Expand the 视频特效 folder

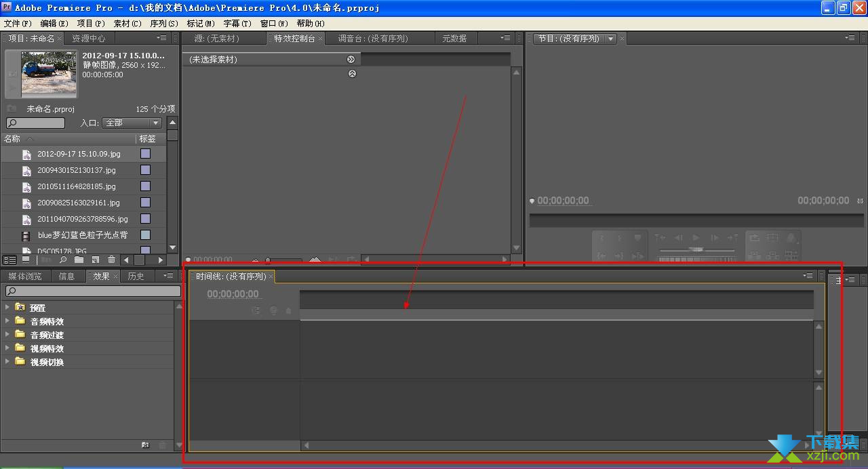(7, 348)
